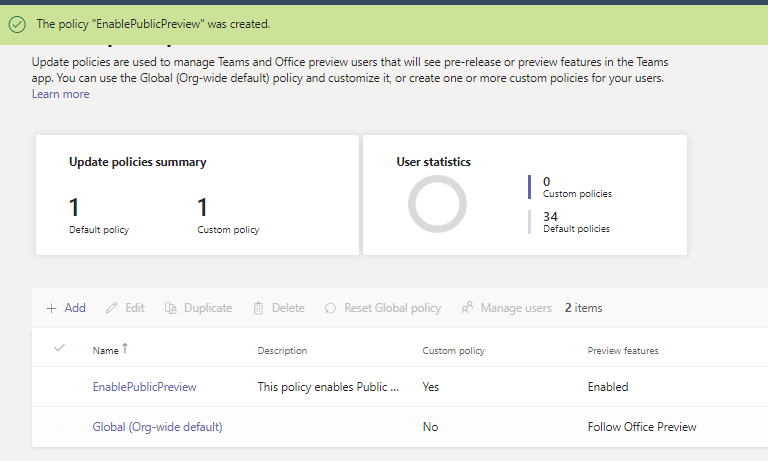Click the sort arrow beside the Name column
Screen dimensions: 768x461
(125, 349)
